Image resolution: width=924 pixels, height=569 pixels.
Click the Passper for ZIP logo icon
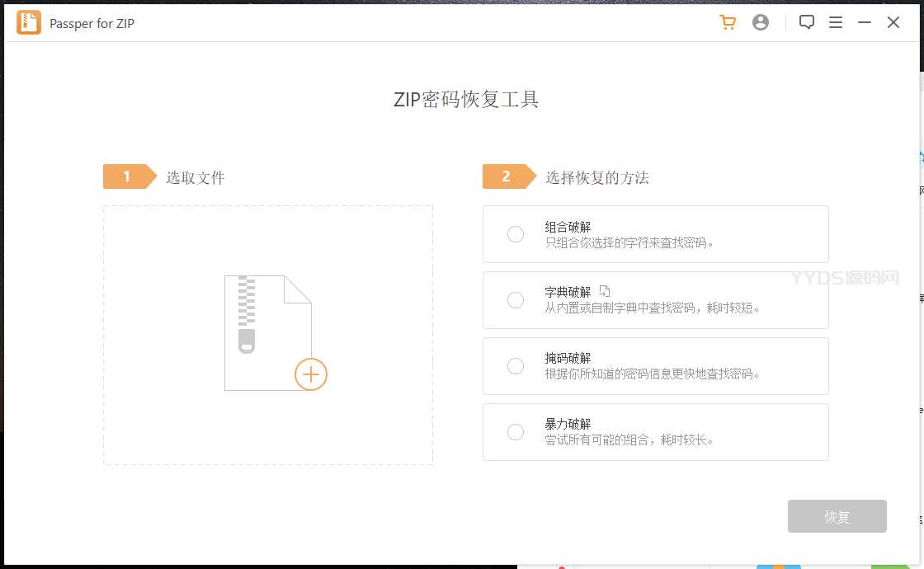[x=29, y=23]
